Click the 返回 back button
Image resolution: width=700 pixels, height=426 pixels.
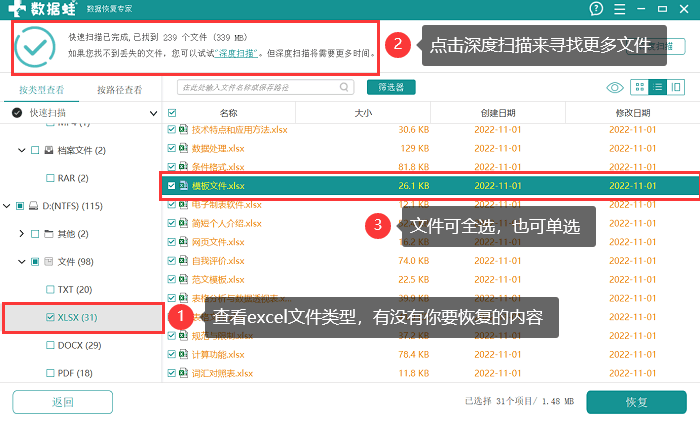tap(62, 402)
